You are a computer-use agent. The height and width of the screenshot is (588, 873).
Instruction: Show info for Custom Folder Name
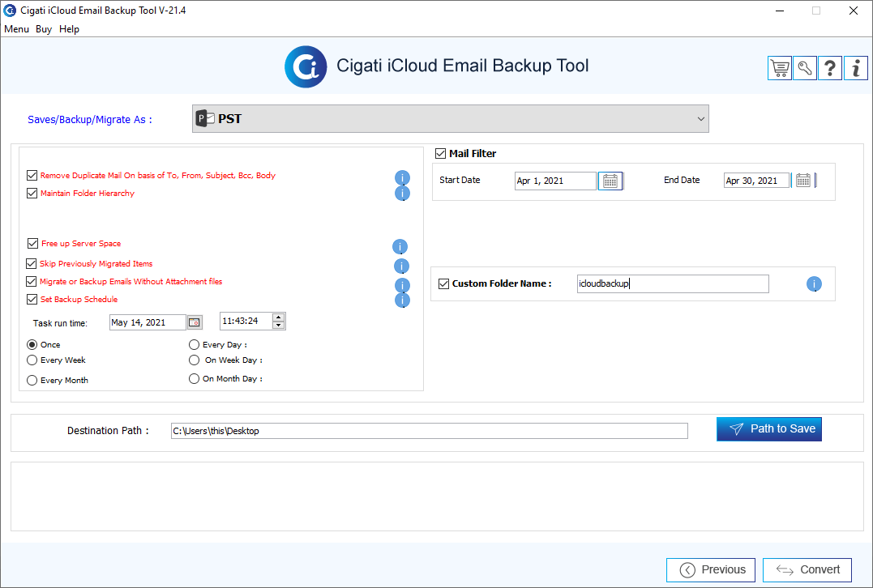click(x=814, y=284)
